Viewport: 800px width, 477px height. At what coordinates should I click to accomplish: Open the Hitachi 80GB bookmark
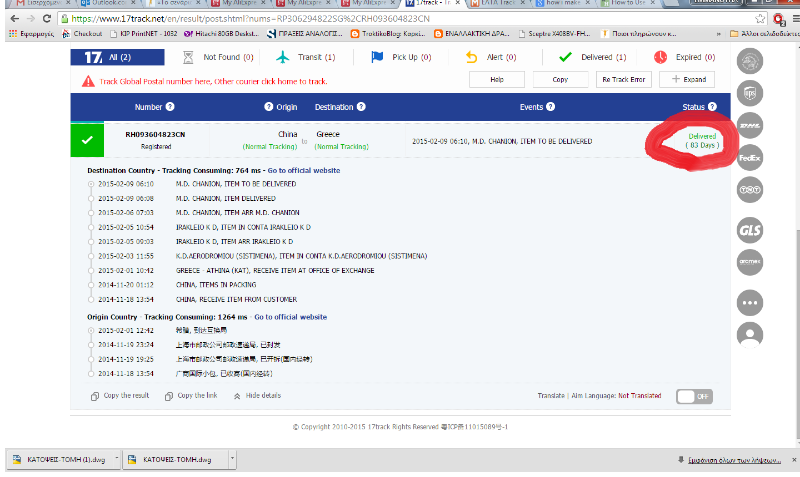point(221,34)
